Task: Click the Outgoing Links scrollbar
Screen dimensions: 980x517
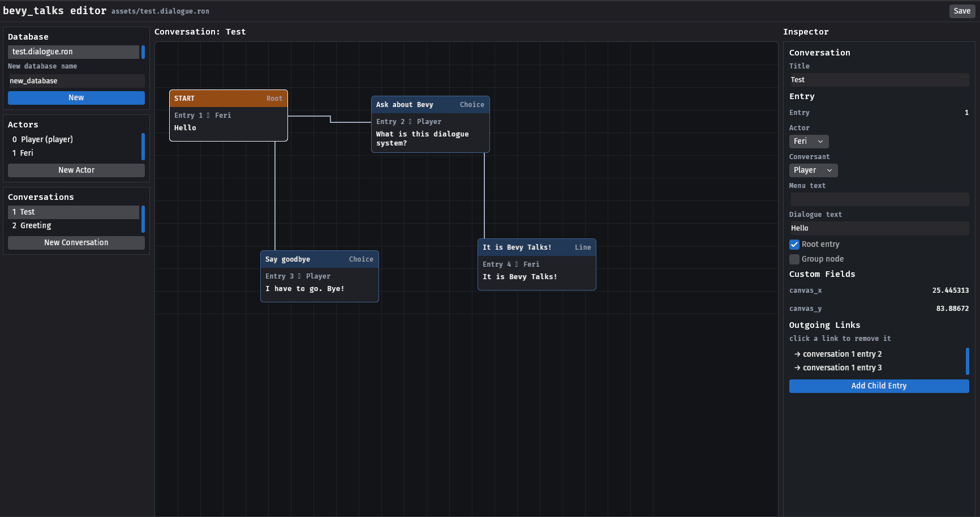Action: [x=968, y=361]
